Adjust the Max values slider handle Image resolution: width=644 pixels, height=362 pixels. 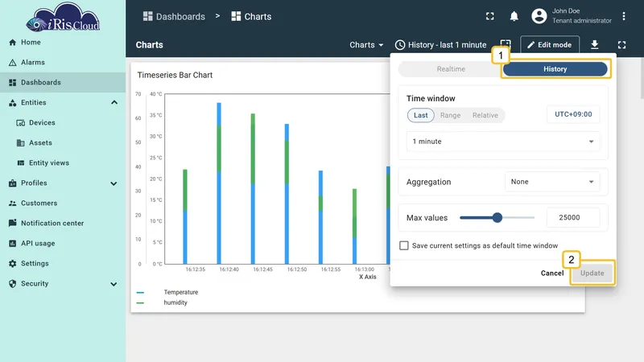point(497,217)
